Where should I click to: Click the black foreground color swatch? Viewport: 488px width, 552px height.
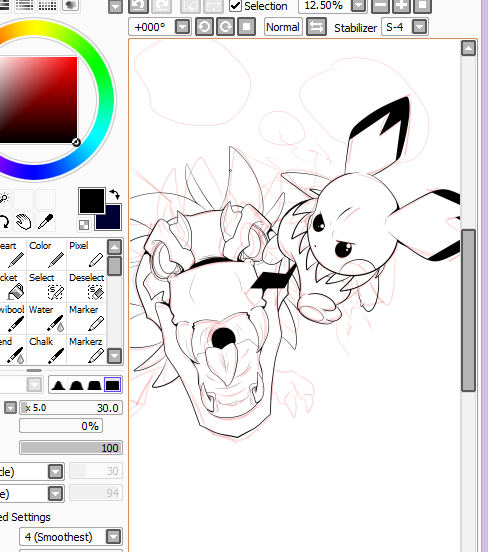92,201
